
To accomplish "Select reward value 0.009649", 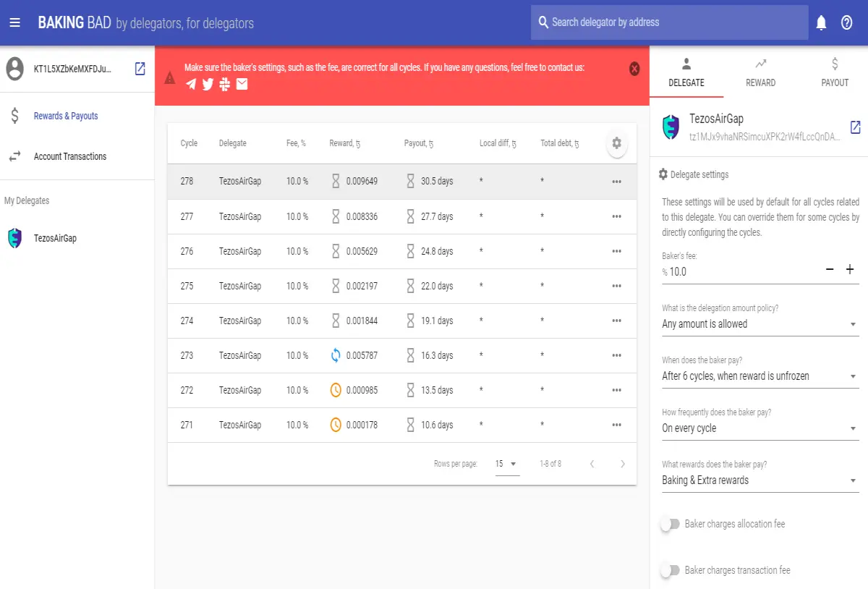I will click(x=362, y=182).
